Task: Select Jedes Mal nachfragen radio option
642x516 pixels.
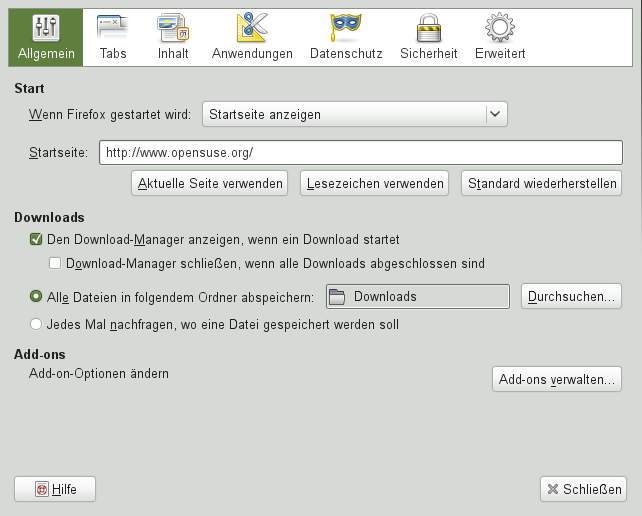Action: pos(37,324)
